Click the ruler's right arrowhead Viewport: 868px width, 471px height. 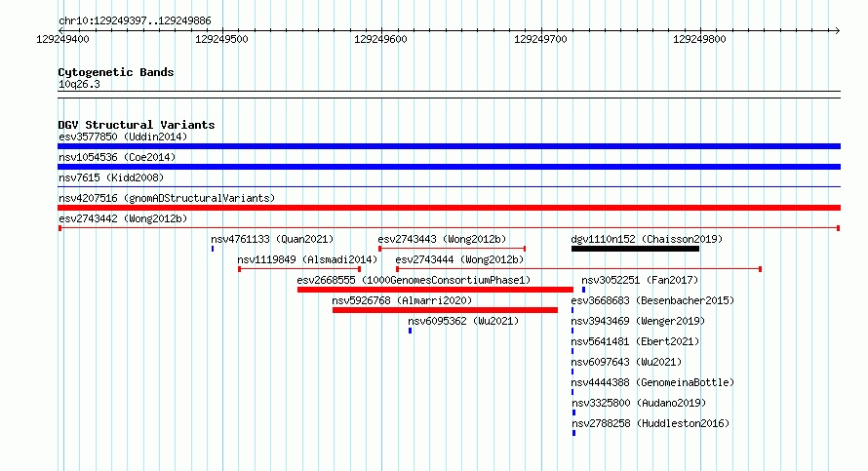[x=838, y=30]
